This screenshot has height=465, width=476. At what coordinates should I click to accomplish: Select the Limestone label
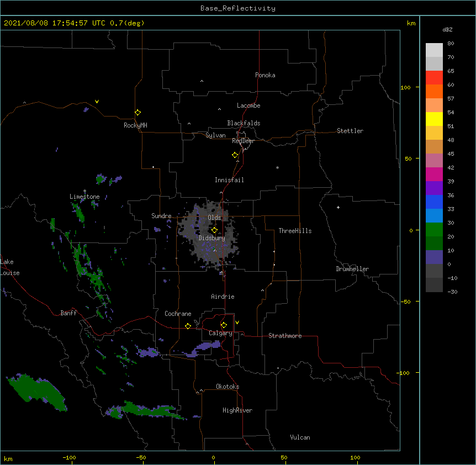pyautogui.click(x=84, y=197)
